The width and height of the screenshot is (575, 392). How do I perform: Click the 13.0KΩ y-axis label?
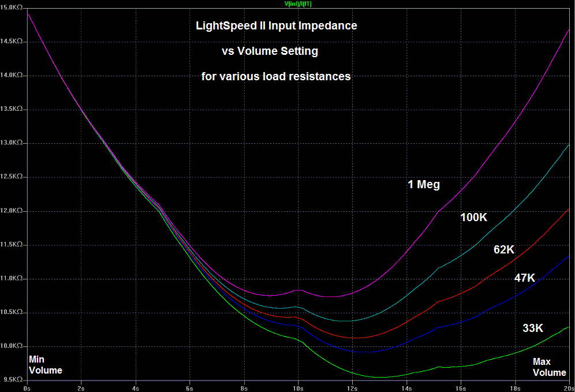click(12, 143)
